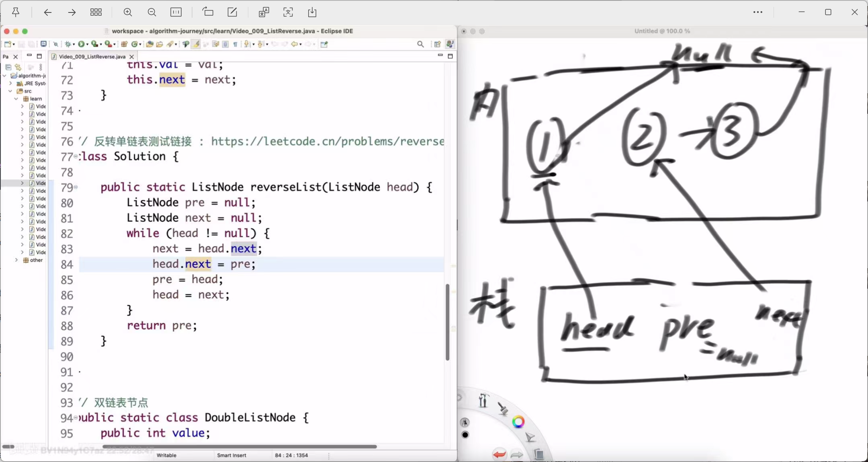Show image at actual 1:1 size
Viewport: 868px width, 462px height.
point(176,12)
